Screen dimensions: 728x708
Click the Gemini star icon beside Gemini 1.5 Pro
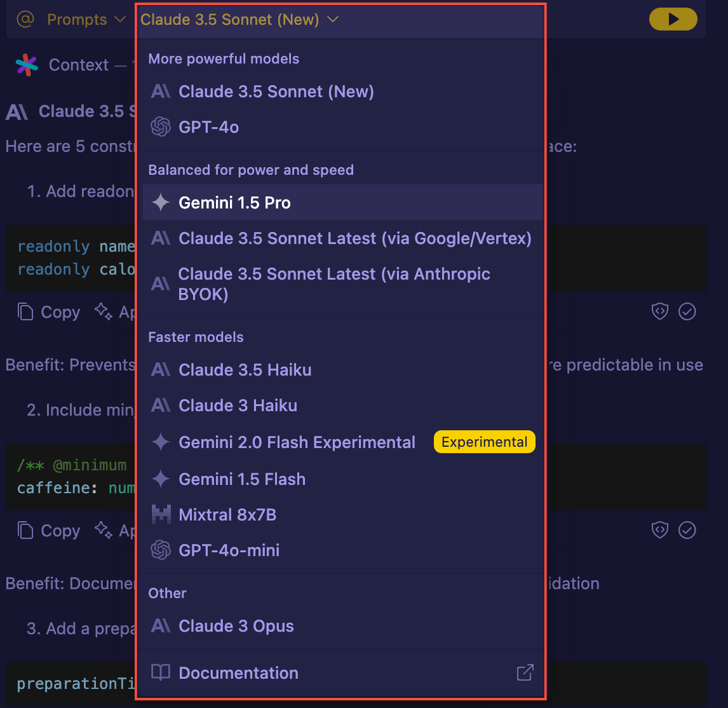[161, 203]
